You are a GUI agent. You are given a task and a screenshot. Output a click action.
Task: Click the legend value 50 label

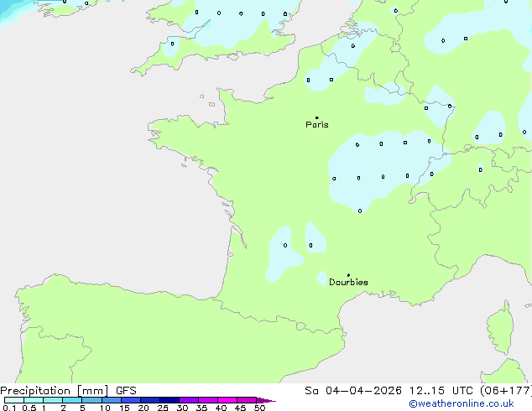(x=259, y=408)
